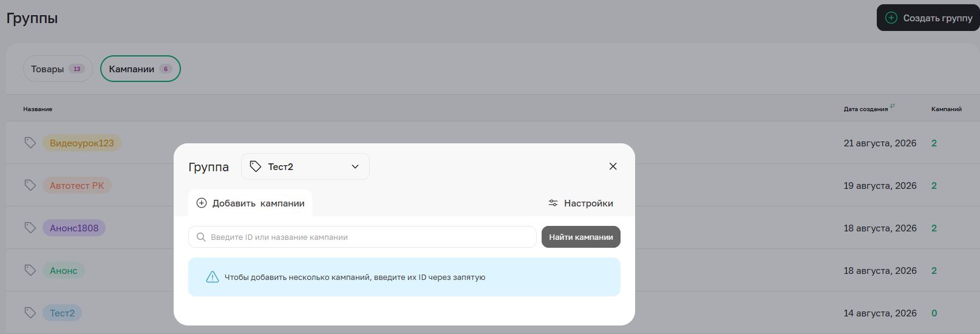Click the search magnifier icon in the field

tap(201, 237)
